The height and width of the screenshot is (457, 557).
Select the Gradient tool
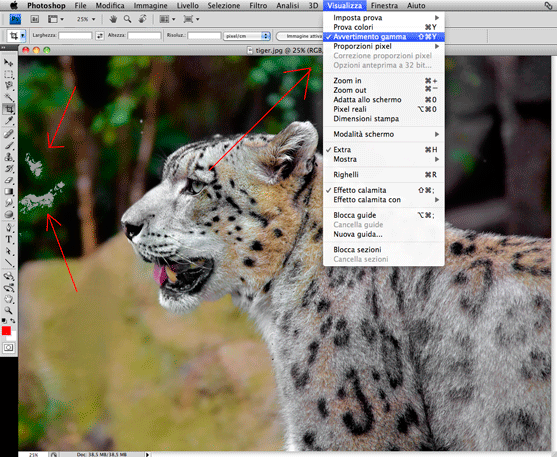tap(9, 192)
